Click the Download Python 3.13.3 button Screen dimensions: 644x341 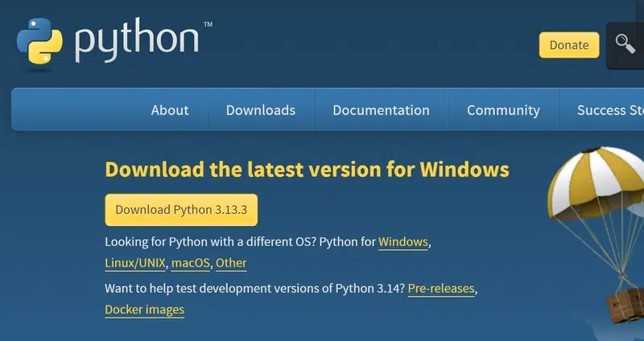click(181, 210)
